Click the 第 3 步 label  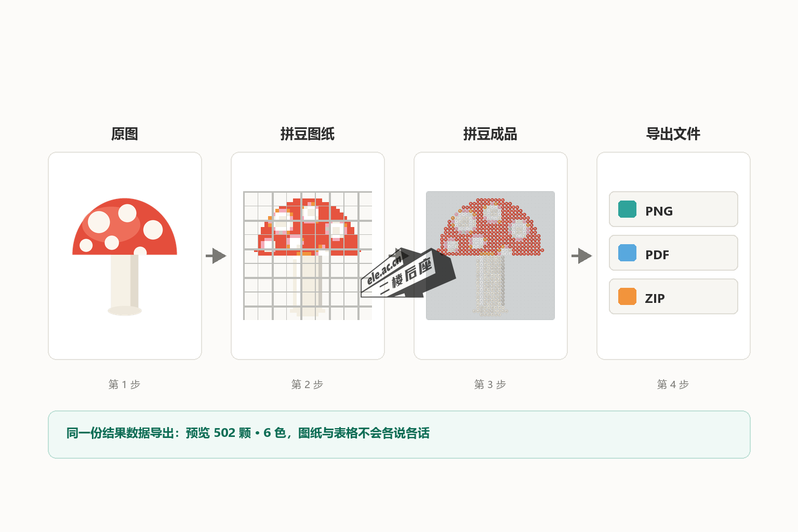490,384
